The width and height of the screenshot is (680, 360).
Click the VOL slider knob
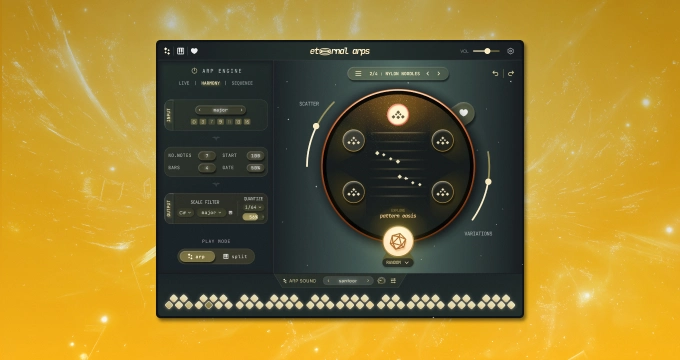point(487,51)
